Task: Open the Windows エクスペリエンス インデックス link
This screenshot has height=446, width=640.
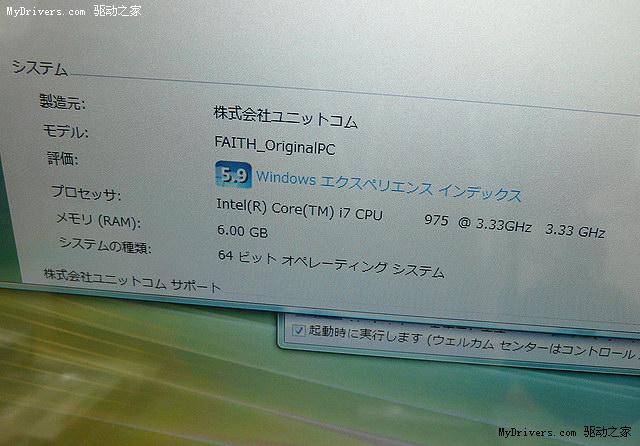Action: 389,186
